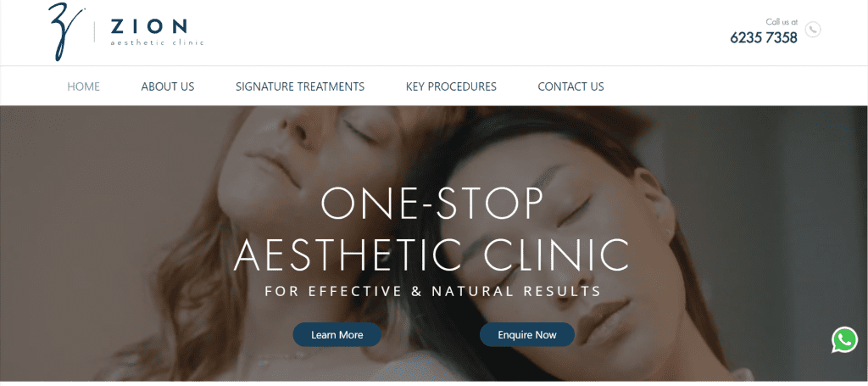This screenshot has width=868, height=386.
Task: Navigate to CONTACT US
Action: click(x=570, y=87)
